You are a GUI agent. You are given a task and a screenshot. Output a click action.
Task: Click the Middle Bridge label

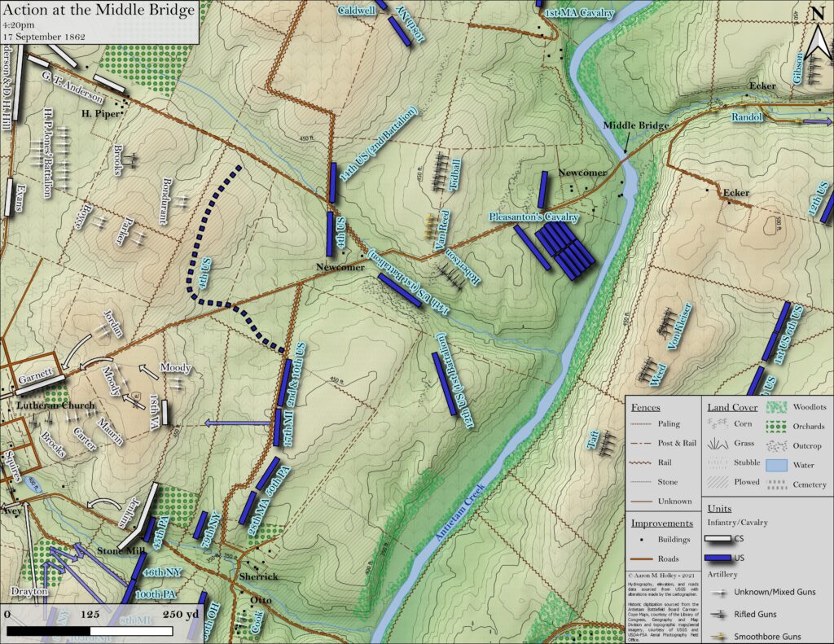click(636, 125)
